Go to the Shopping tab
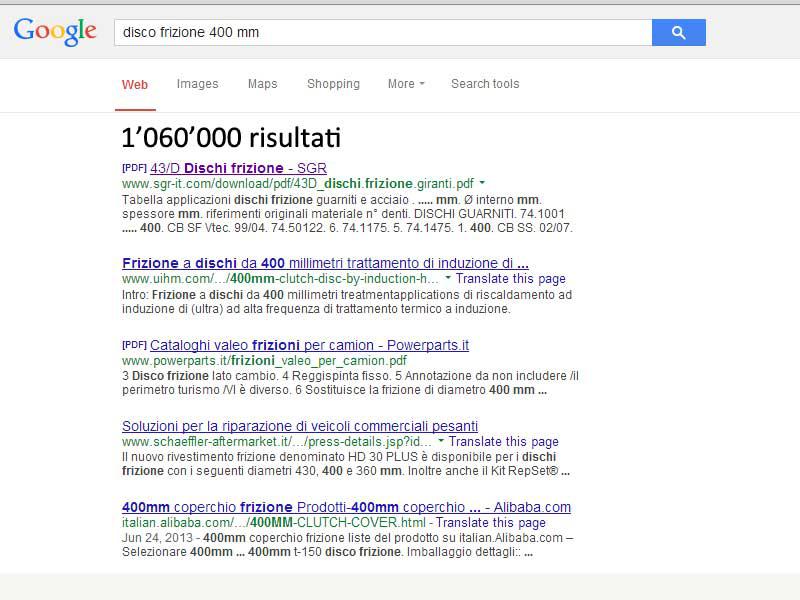The image size is (800, 600). coord(333,84)
